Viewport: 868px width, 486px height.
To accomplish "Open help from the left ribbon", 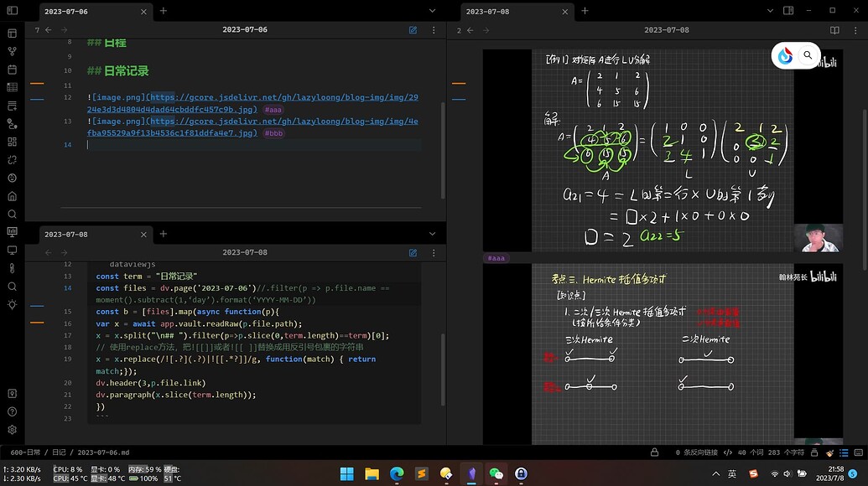I will (13, 411).
